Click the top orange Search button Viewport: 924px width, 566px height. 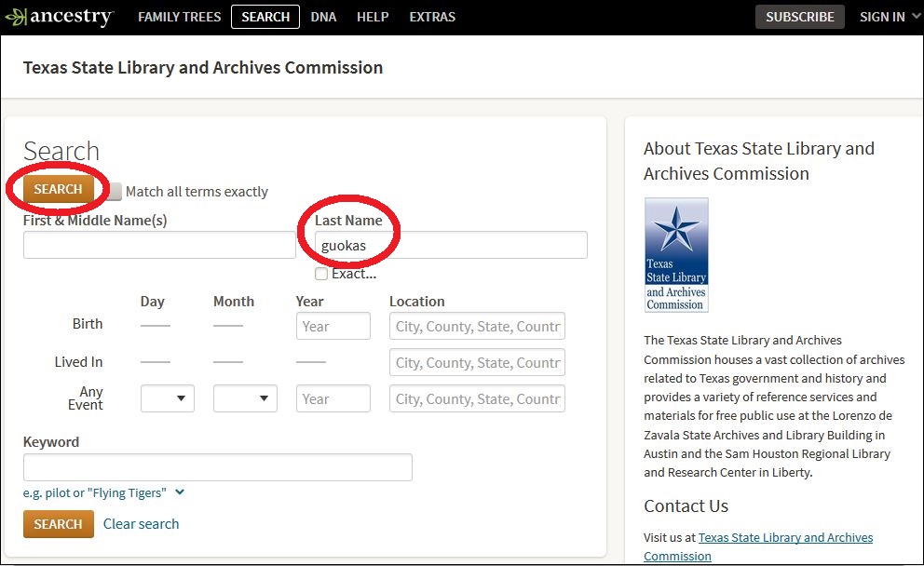click(58, 189)
